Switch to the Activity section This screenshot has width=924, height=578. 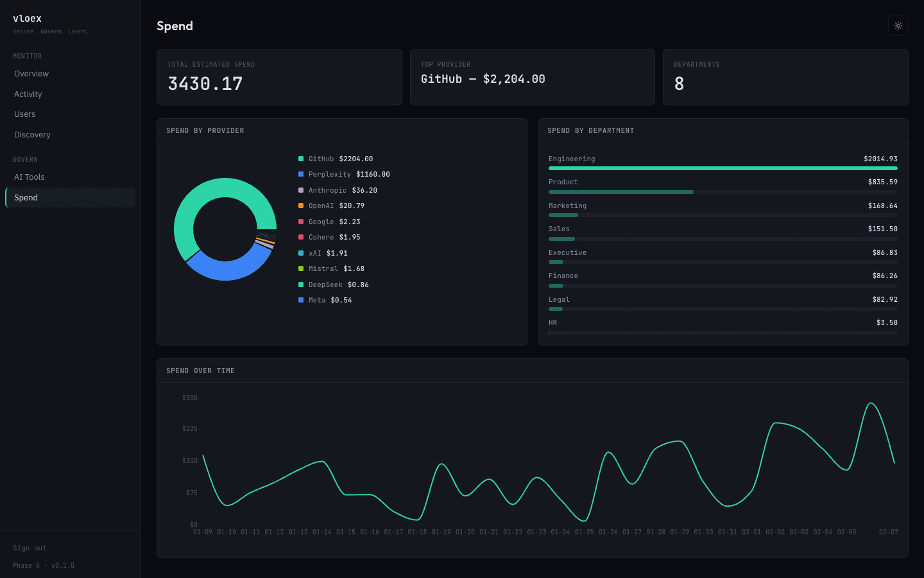(28, 94)
